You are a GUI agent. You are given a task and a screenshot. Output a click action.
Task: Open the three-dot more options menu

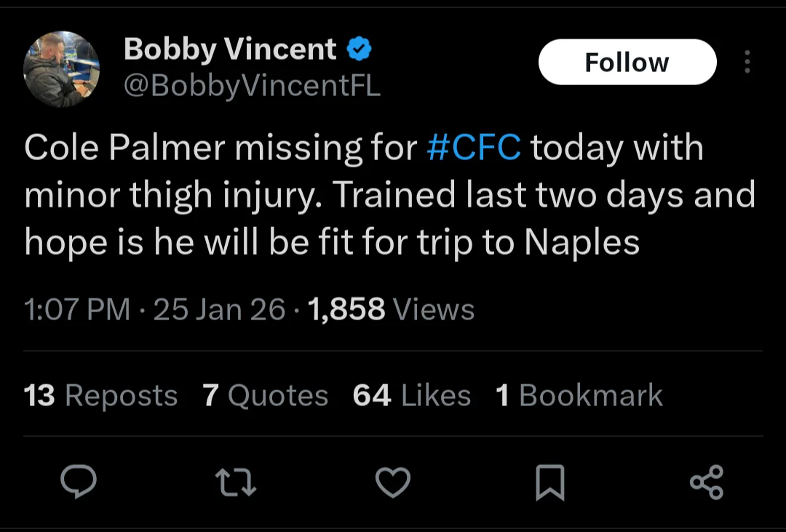tap(747, 63)
